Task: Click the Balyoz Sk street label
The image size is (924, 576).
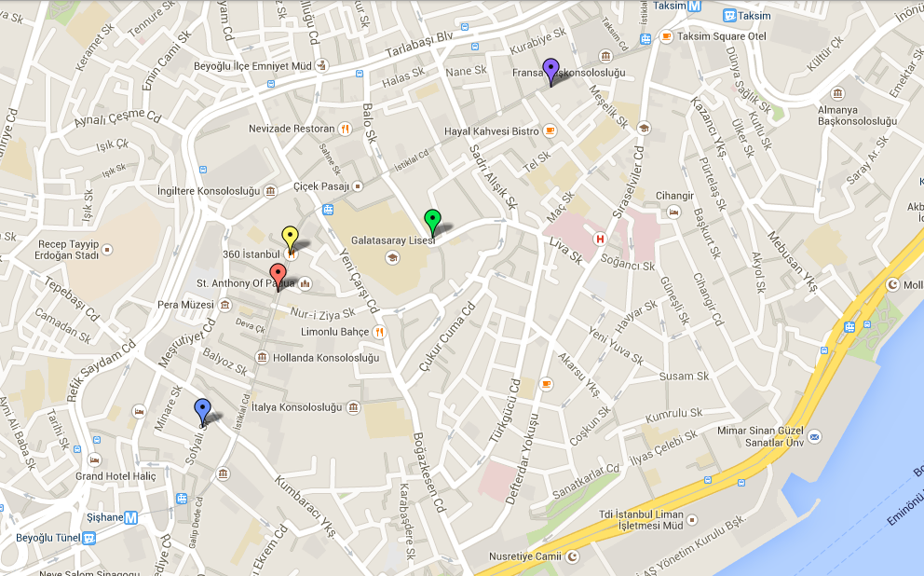Action: [x=224, y=362]
